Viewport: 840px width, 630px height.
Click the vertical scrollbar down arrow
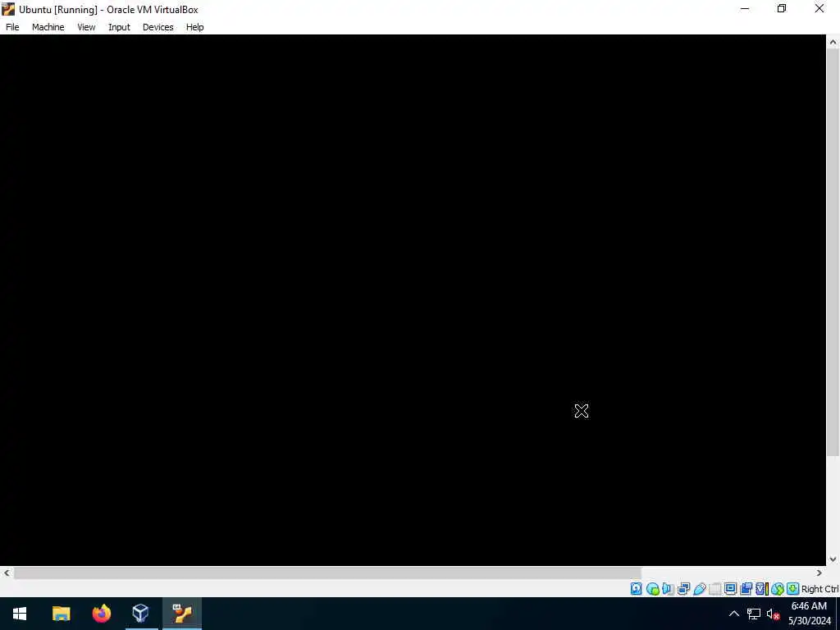[833, 559]
